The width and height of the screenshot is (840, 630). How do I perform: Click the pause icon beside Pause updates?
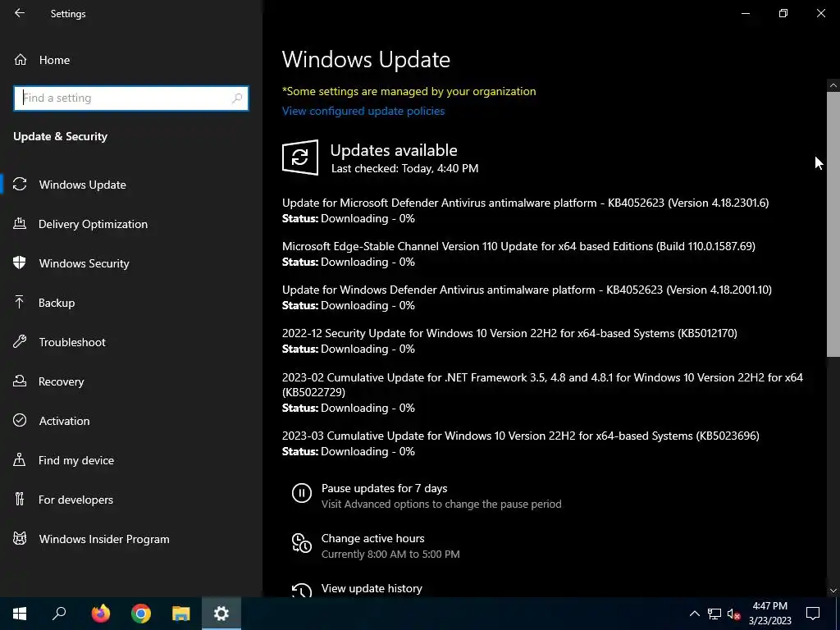[x=302, y=493]
